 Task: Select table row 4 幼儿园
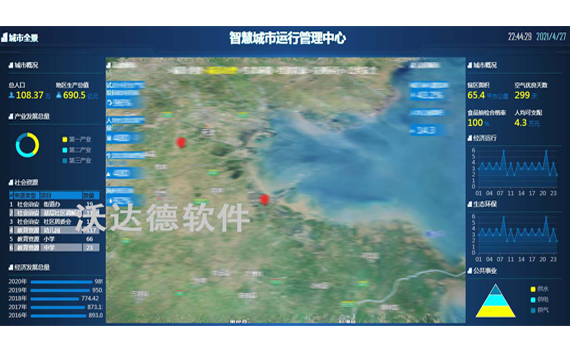pos(55,230)
